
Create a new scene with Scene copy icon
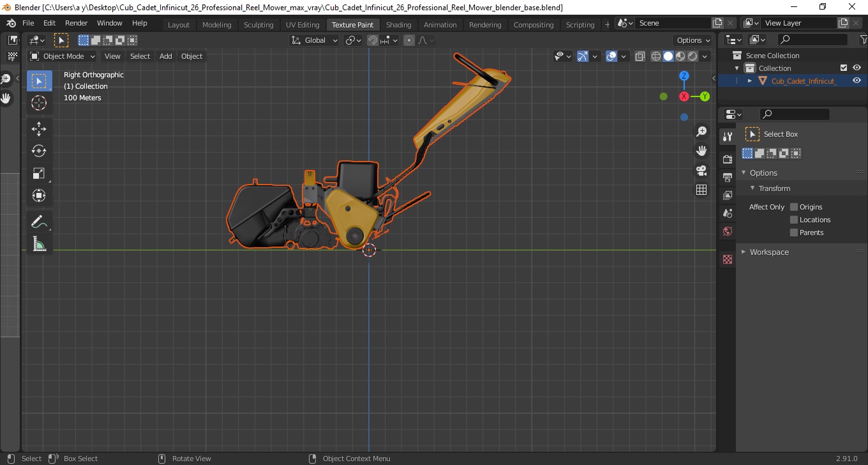(x=717, y=23)
